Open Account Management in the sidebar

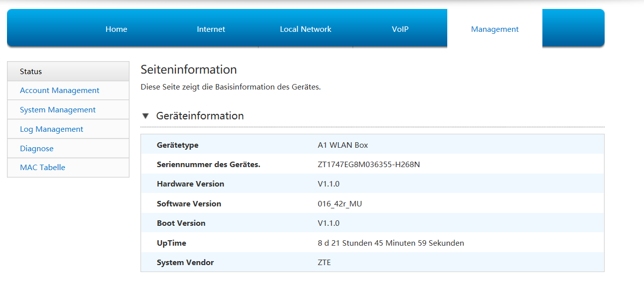point(59,91)
